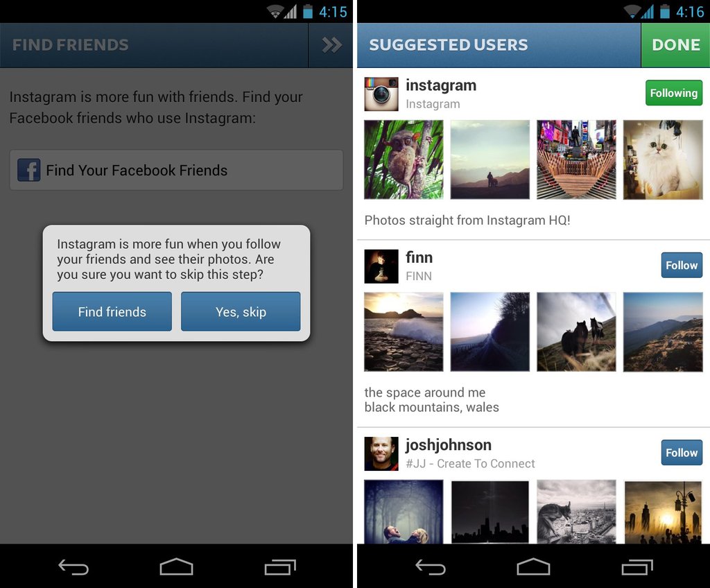Tap the Android home icon on right phone
This screenshot has width=710, height=588.
533,567
